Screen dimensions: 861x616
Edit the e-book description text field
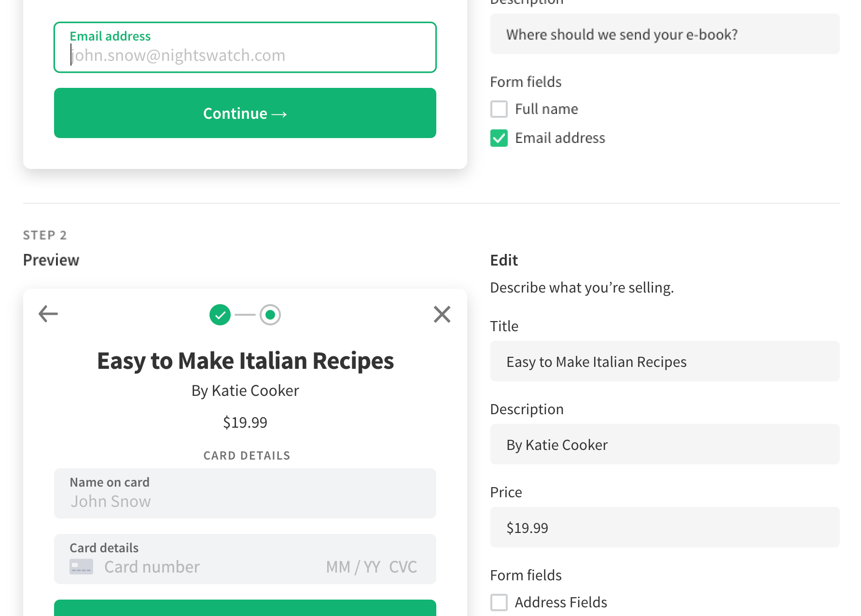coord(665,34)
